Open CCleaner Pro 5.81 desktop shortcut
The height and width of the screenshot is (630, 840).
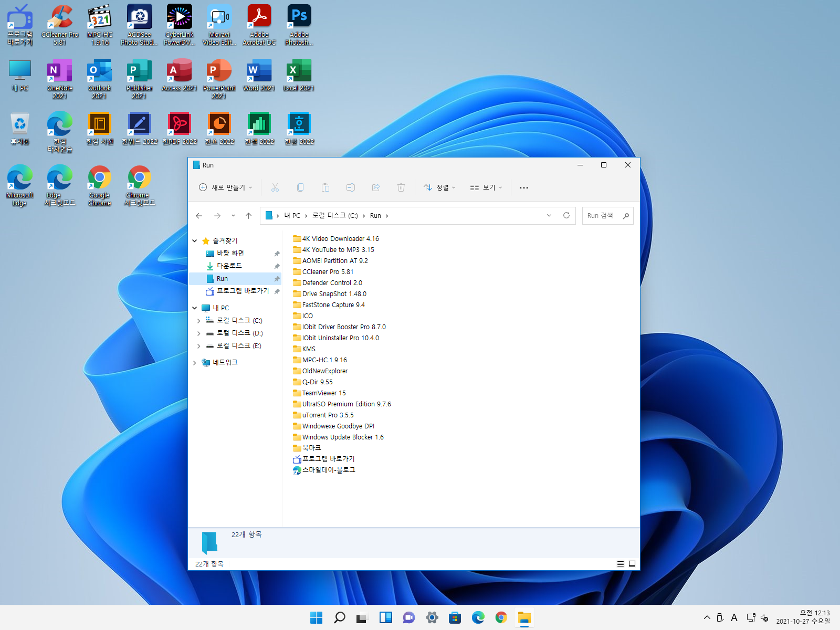coord(60,25)
